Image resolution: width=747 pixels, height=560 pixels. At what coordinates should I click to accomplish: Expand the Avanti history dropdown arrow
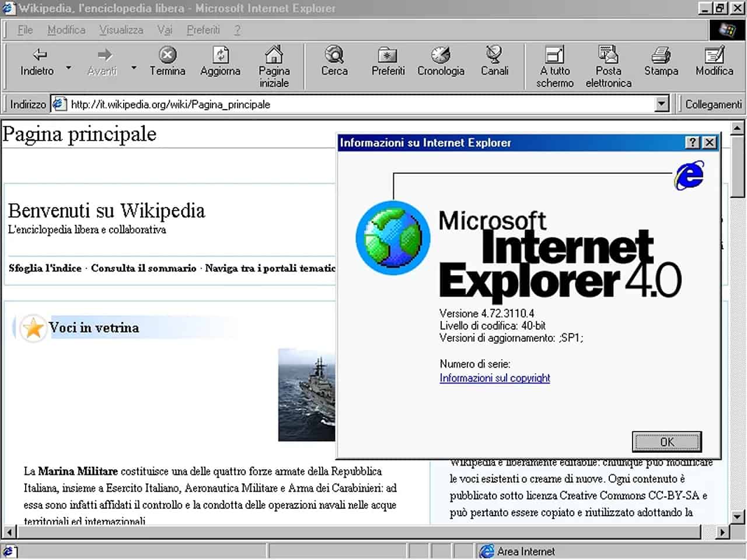point(134,68)
